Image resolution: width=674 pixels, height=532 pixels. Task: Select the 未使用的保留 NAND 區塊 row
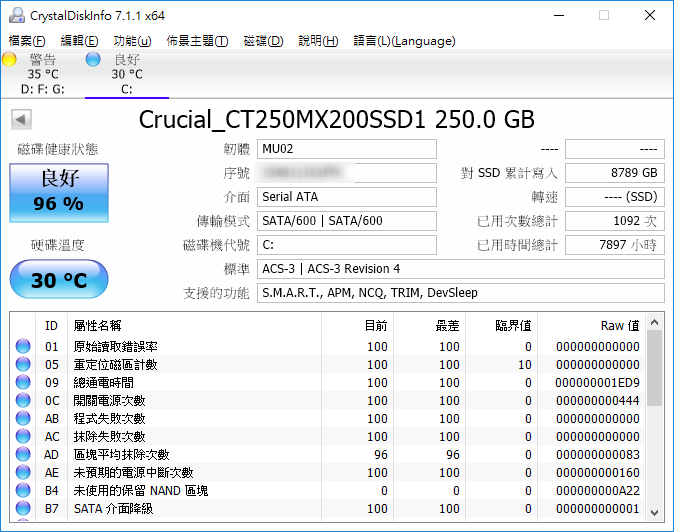(328, 491)
